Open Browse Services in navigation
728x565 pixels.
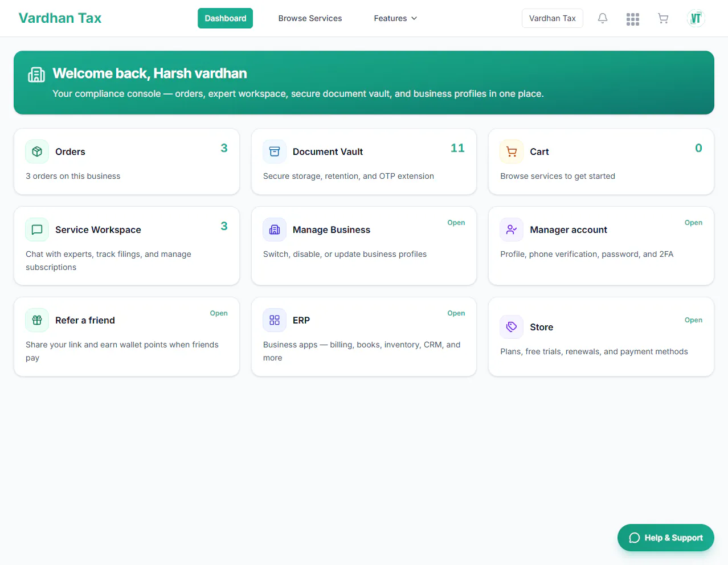[310, 18]
